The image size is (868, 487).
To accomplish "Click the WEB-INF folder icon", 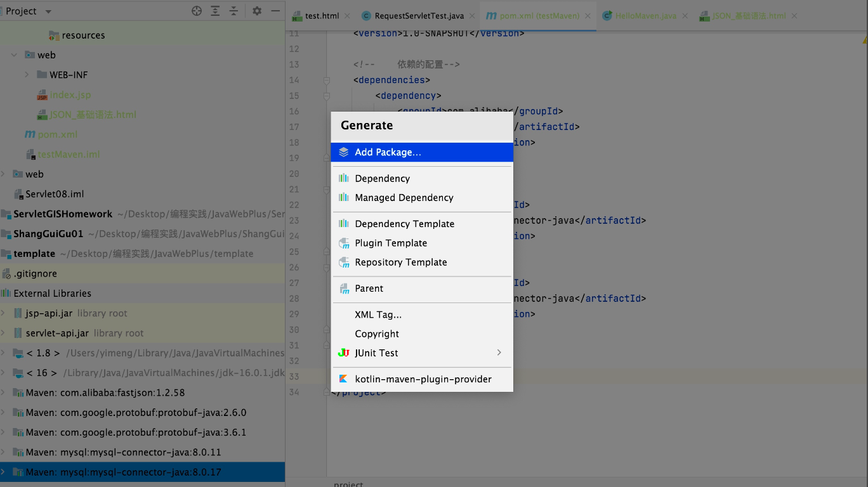I will coord(42,75).
